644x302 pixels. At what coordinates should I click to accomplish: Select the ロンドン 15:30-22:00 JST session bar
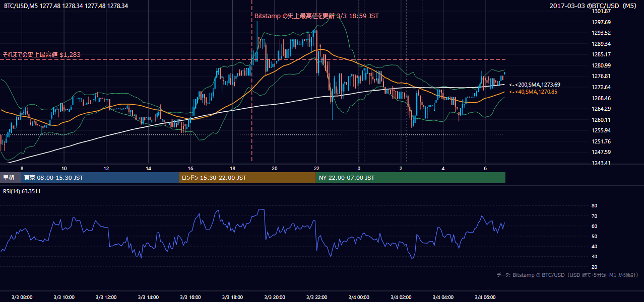[247, 178]
